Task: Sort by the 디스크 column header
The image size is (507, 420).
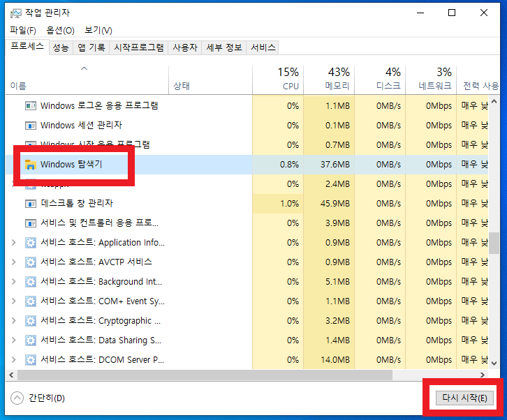Action: [x=380, y=79]
